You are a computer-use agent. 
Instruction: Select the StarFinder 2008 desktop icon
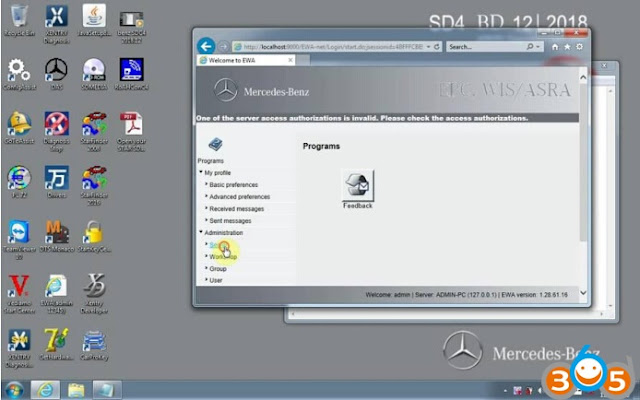coord(94,131)
